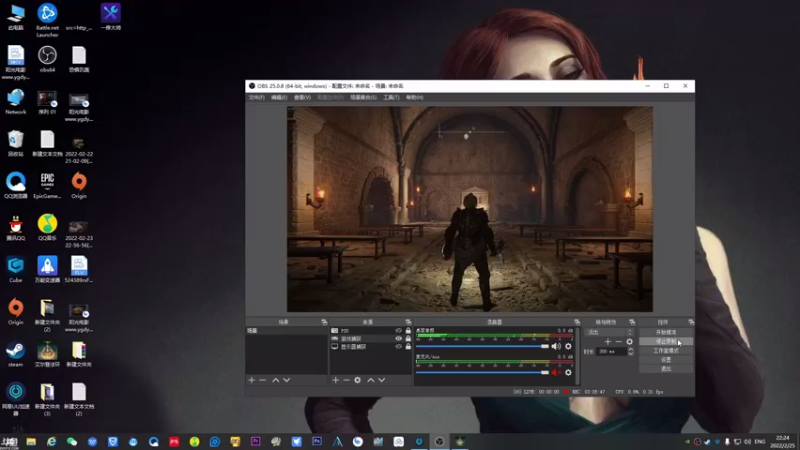This screenshot has width=800, height=450.
Task: Open the transition type dropdown
Action: click(609, 332)
